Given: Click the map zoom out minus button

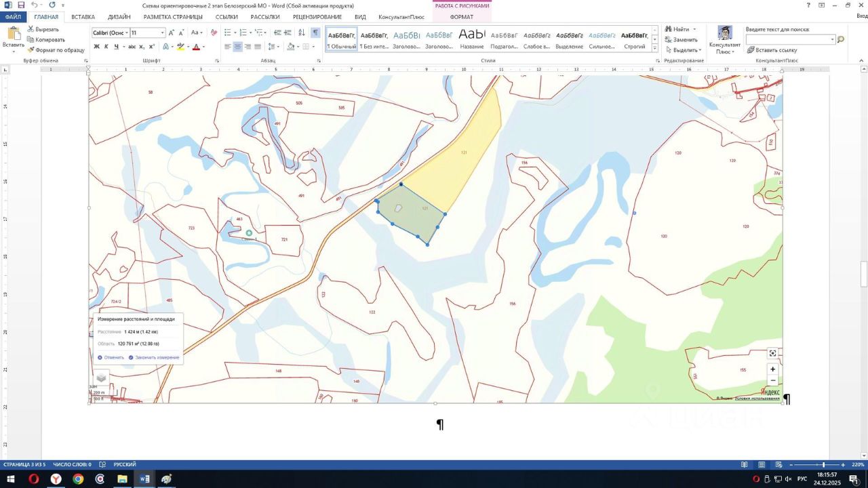Looking at the screenshot, I should [x=772, y=381].
